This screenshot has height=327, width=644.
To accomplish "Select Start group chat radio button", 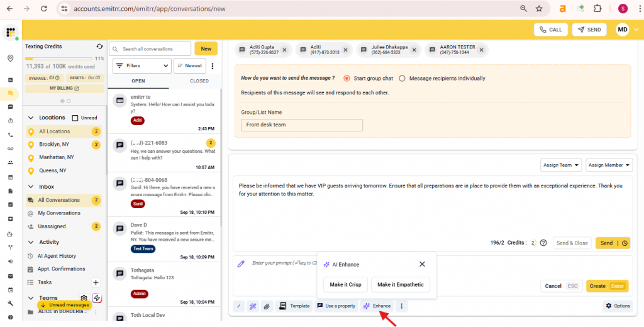I will pos(347,79).
